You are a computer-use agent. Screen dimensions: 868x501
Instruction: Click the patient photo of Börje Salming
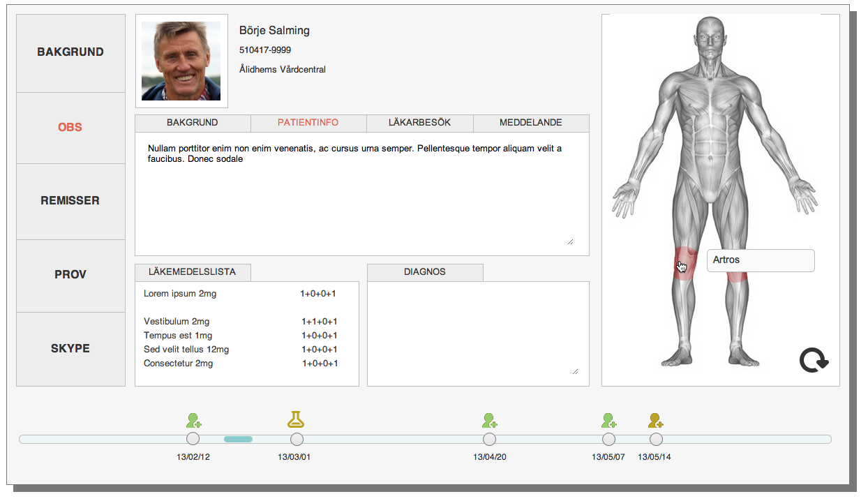pyautogui.click(x=181, y=61)
